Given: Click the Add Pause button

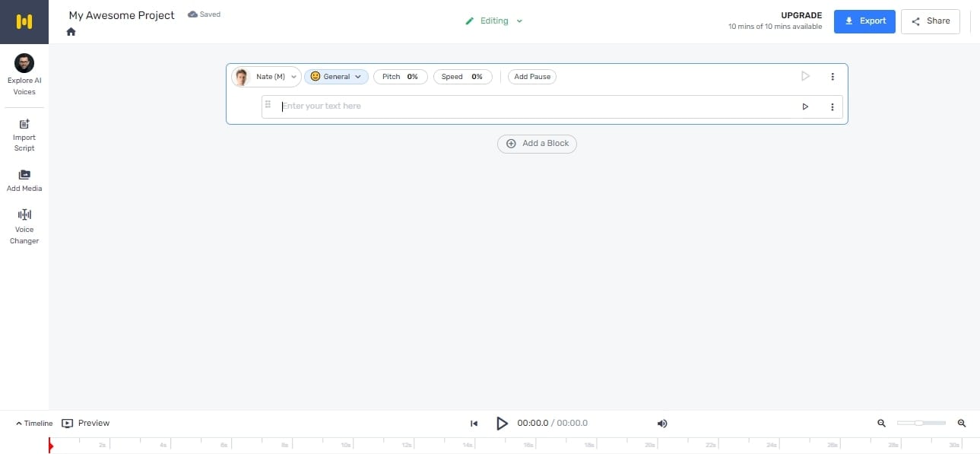Looking at the screenshot, I should (532, 77).
